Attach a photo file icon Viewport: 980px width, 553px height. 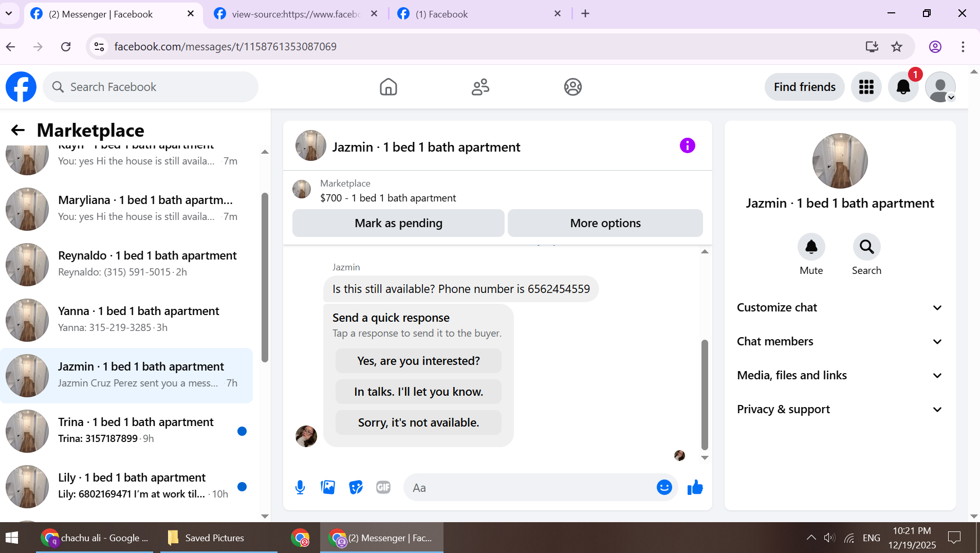pos(328,487)
